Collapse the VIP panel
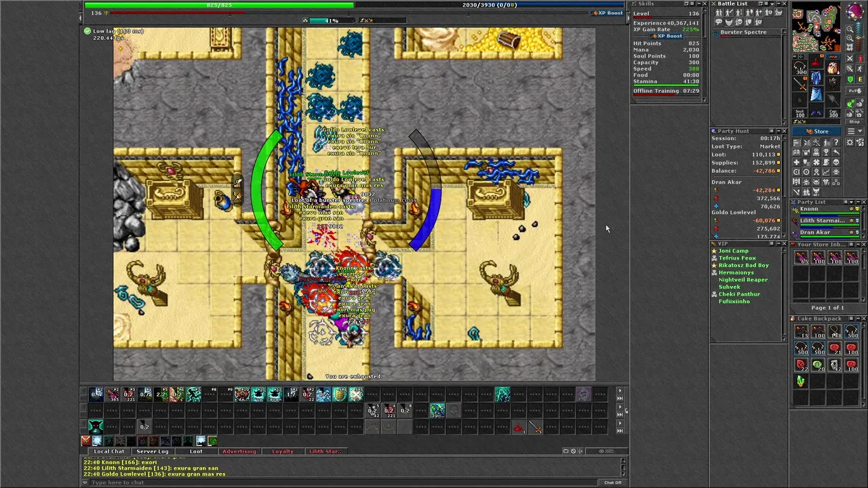 pos(777,243)
